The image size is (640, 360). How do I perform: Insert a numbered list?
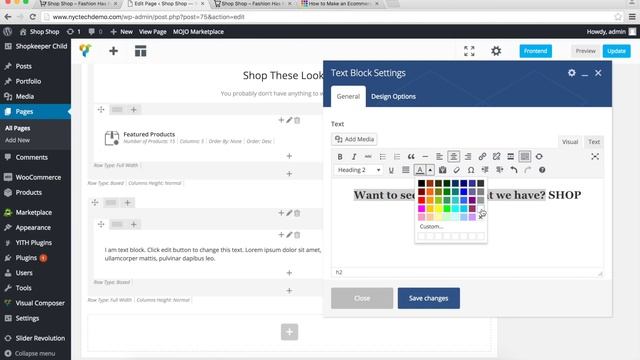click(x=397, y=157)
